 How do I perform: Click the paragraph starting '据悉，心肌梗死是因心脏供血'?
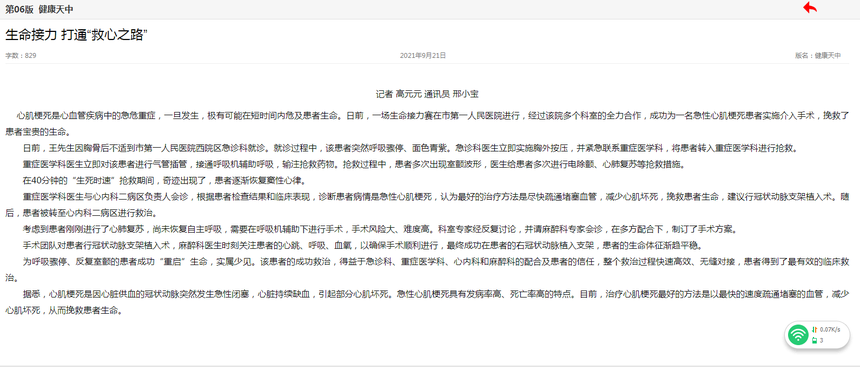427,301
